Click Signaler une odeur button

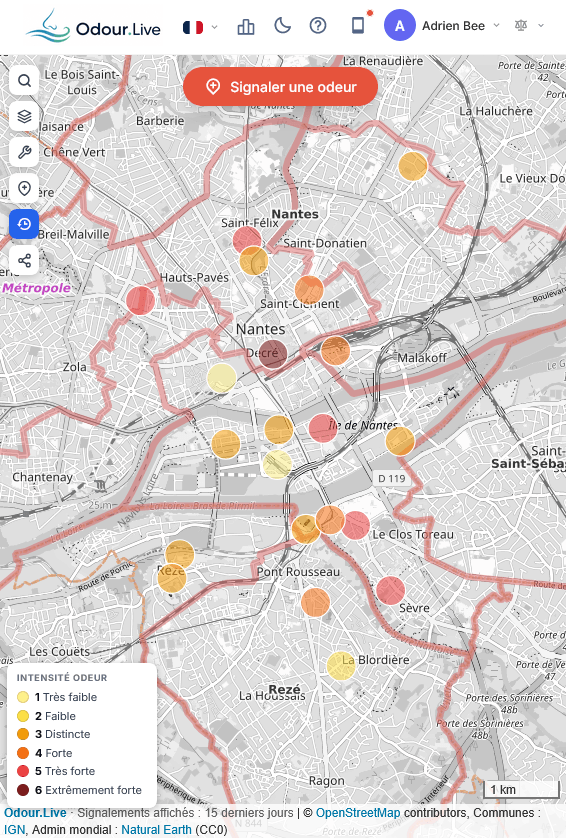click(281, 87)
